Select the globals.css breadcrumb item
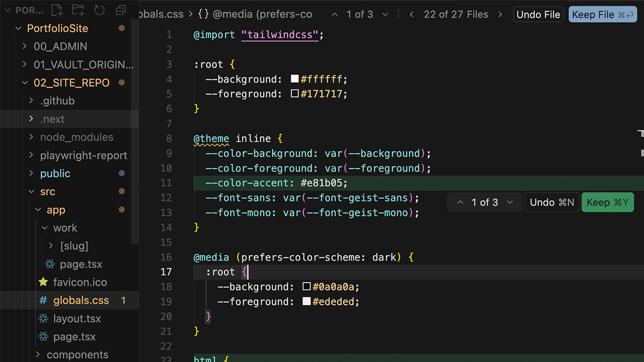 pyautogui.click(x=160, y=14)
